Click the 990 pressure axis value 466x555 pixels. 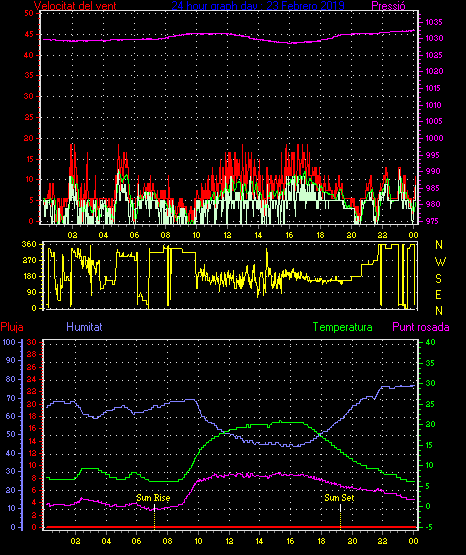[x=432, y=171]
